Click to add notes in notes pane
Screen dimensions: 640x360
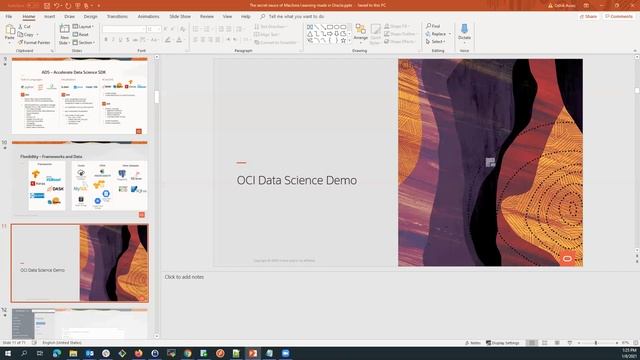(x=184, y=277)
